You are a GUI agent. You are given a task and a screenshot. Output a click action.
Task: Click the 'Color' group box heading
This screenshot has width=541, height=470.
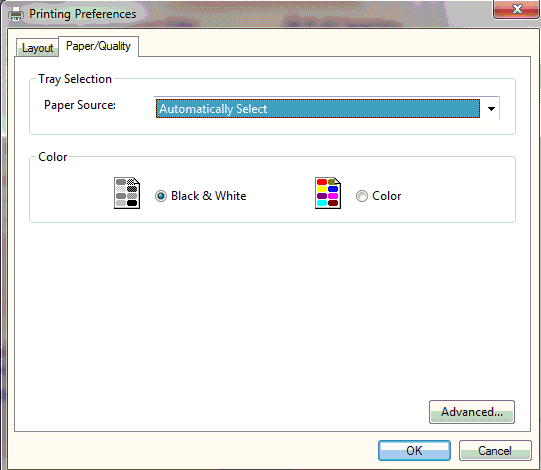(52, 157)
